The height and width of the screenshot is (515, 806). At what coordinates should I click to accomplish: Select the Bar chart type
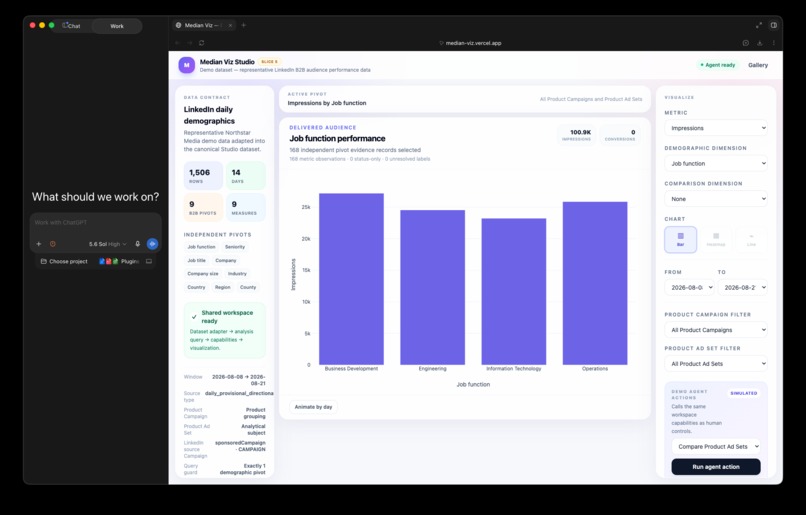coord(681,240)
